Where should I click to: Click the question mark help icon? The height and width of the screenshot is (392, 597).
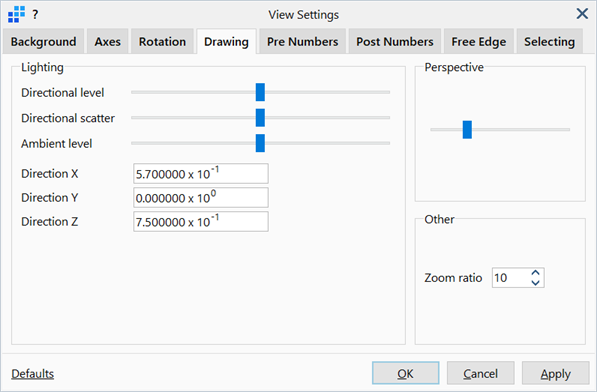(x=35, y=15)
